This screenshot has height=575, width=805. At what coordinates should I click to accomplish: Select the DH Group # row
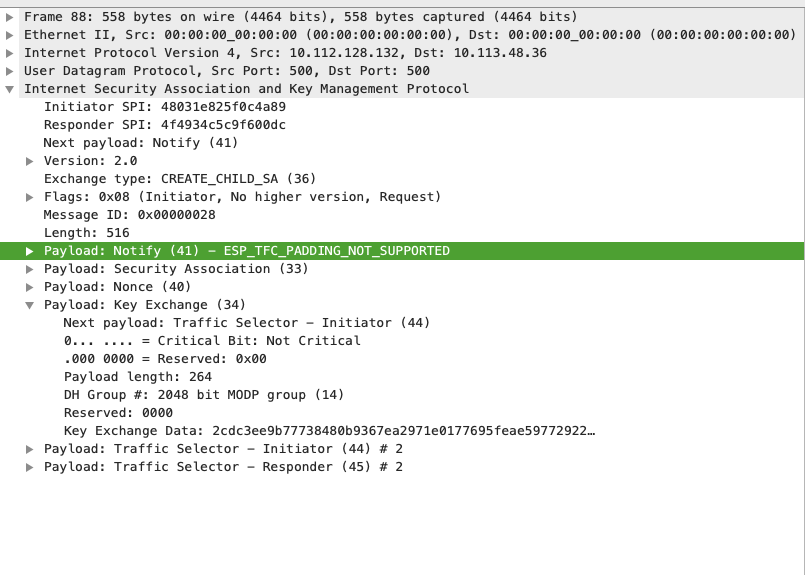pos(198,395)
